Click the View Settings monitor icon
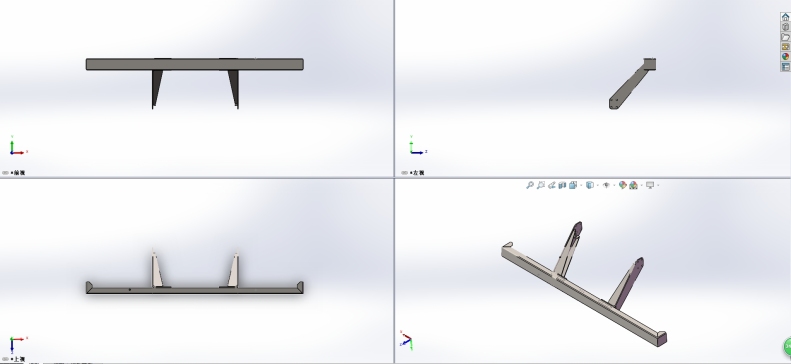 click(x=650, y=185)
